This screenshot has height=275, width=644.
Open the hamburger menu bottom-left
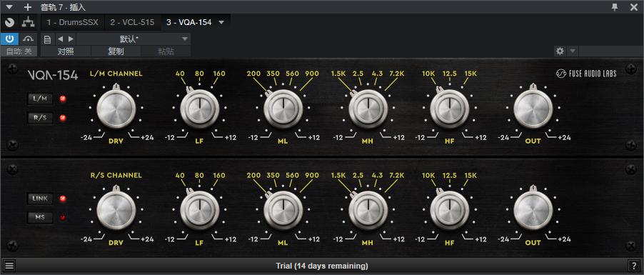point(9,266)
